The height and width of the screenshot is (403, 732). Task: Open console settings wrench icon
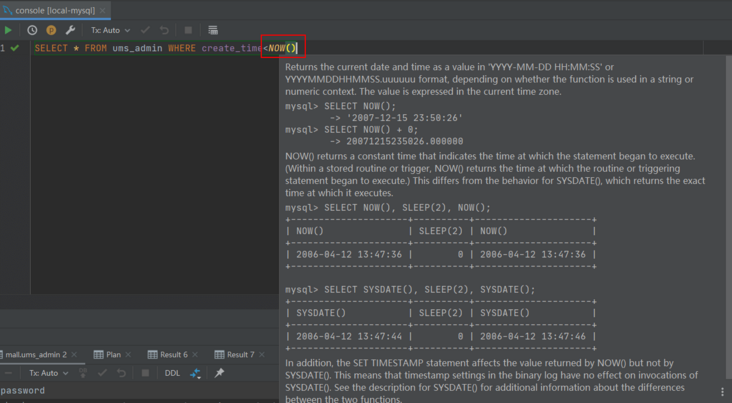click(x=70, y=31)
